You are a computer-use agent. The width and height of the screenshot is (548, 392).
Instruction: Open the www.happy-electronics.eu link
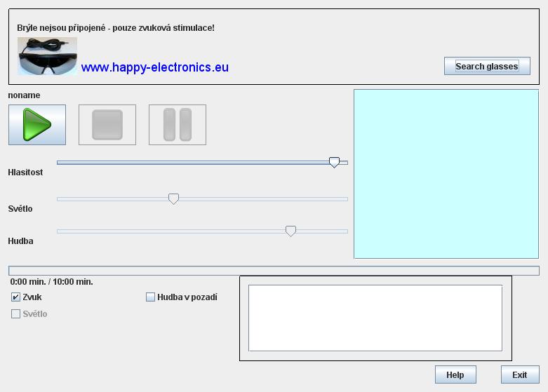click(154, 68)
